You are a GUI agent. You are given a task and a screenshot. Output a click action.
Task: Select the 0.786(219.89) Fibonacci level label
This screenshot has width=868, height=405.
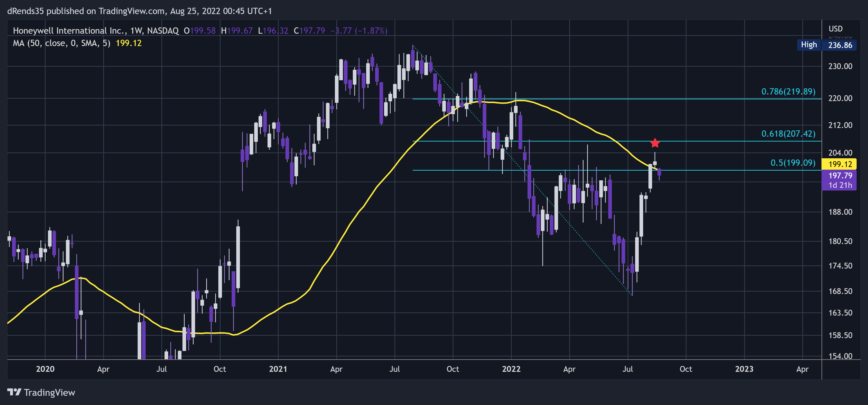[x=788, y=92]
